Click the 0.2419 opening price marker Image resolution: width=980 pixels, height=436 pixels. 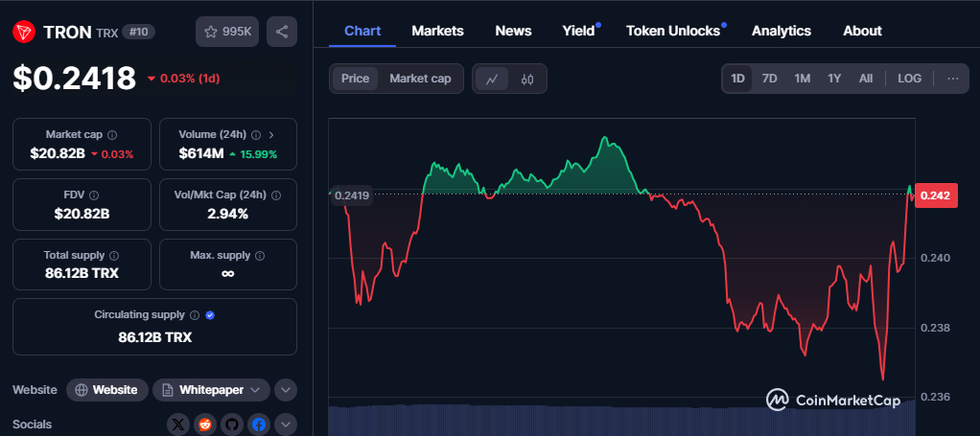click(351, 195)
